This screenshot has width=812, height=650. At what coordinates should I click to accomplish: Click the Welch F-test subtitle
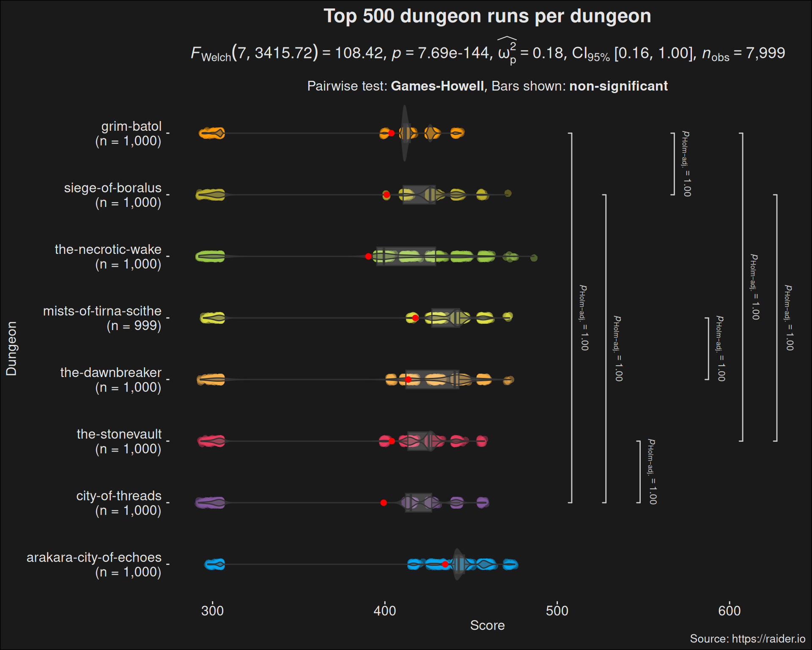(487, 53)
